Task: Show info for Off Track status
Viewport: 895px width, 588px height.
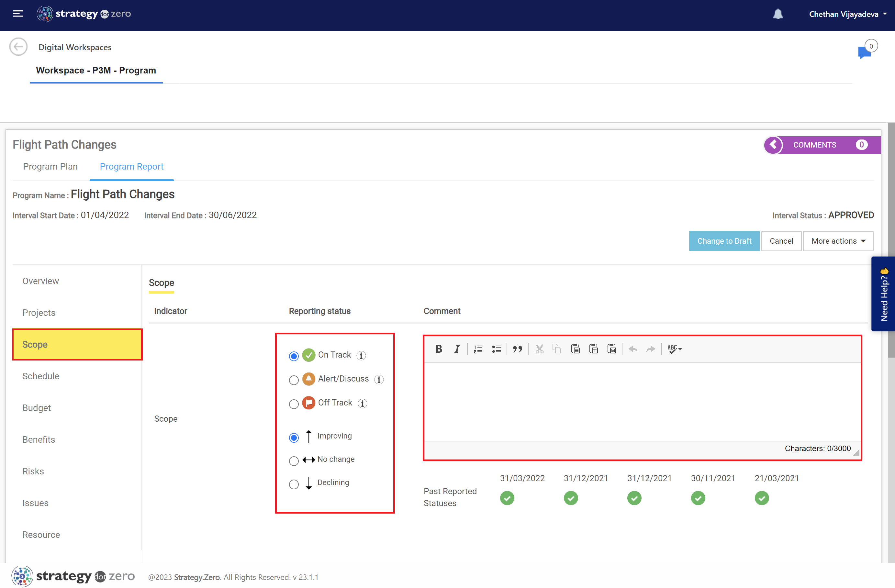Action: point(363,404)
